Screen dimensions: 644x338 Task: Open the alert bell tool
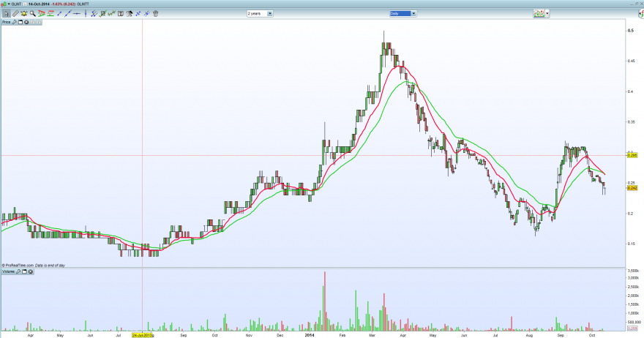click(24, 14)
